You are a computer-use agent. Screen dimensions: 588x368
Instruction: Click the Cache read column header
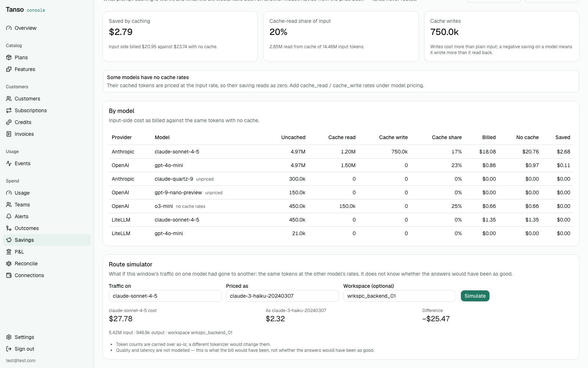coord(342,137)
